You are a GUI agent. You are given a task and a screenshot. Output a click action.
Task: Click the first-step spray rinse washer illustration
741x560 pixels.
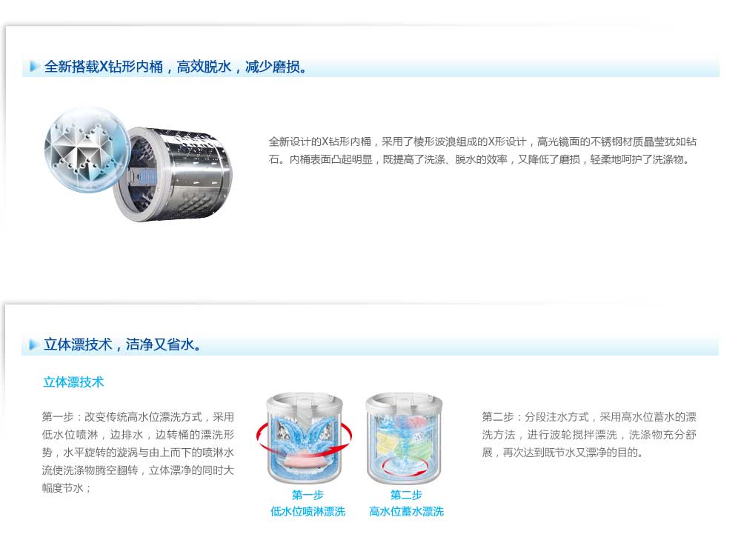pos(304,438)
